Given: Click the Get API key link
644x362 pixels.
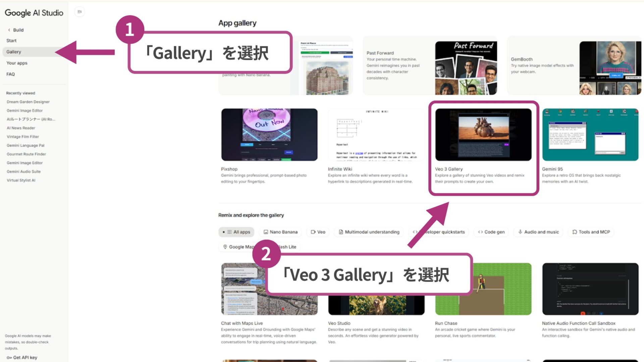Looking at the screenshot, I should pos(21,357).
